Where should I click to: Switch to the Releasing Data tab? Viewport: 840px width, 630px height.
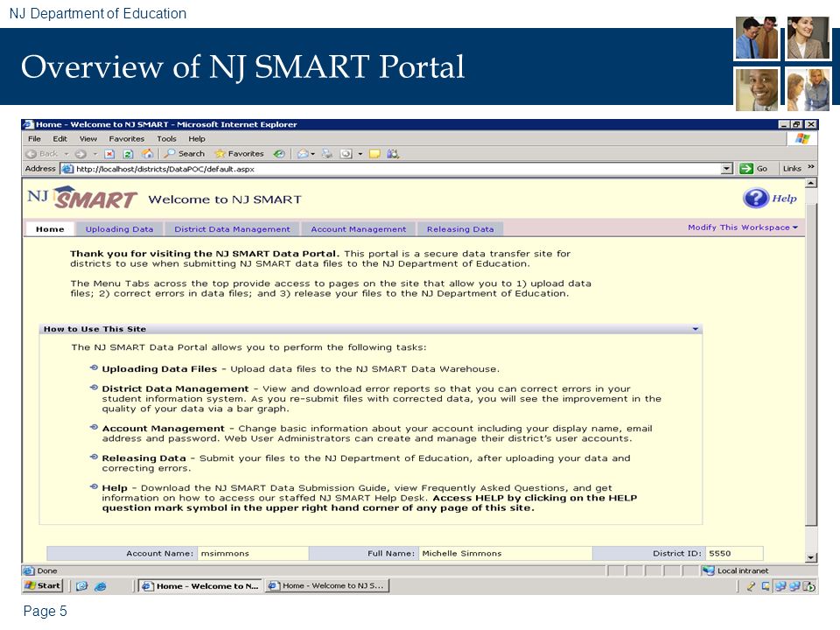click(x=460, y=229)
